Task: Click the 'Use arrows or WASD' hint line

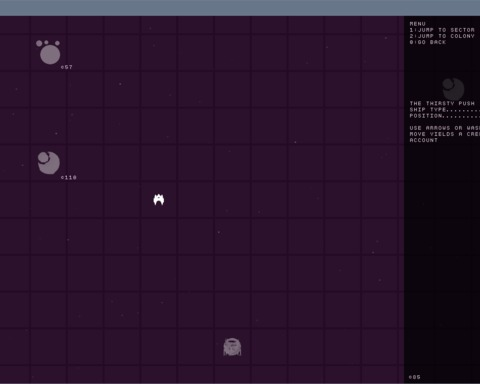Action: pyautogui.click(x=445, y=128)
